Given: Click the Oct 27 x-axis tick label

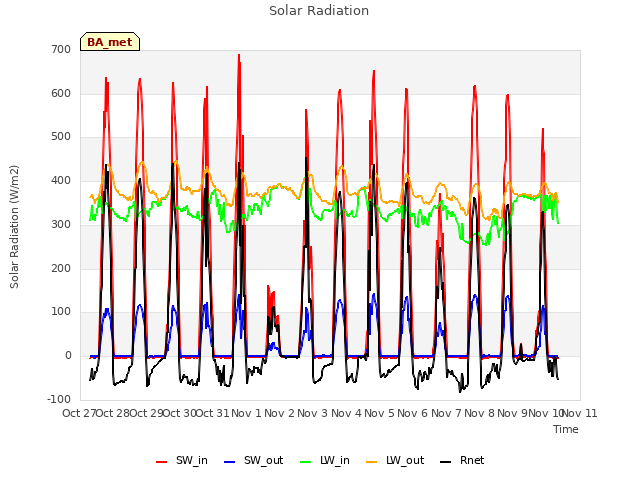Looking at the screenshot, I should (x=80, y=413).
